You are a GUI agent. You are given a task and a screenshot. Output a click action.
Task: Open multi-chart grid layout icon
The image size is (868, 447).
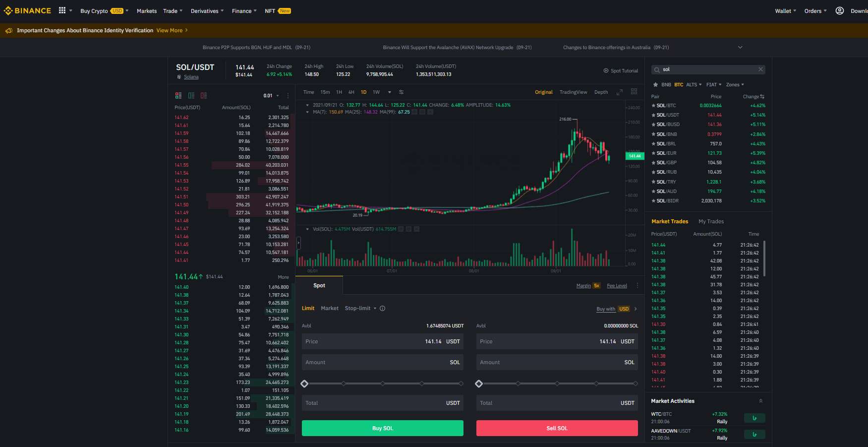click(x=634, y=91)
